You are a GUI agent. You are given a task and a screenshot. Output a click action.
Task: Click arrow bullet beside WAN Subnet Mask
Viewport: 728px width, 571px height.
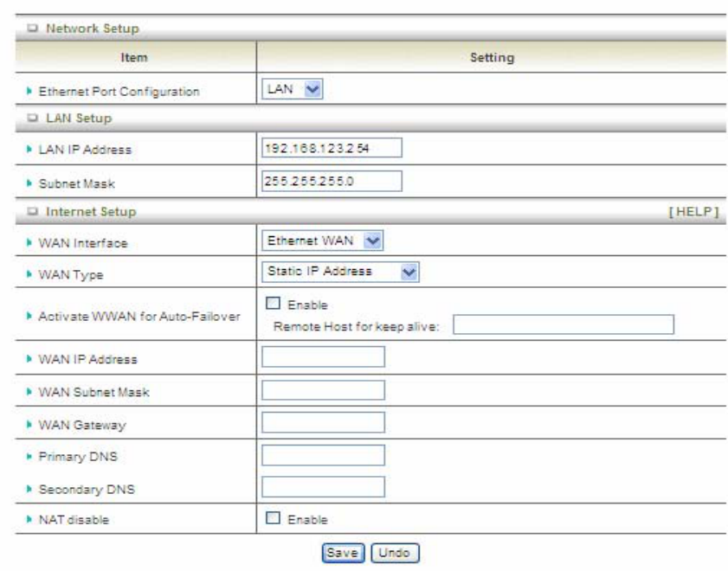click(29, 392)
